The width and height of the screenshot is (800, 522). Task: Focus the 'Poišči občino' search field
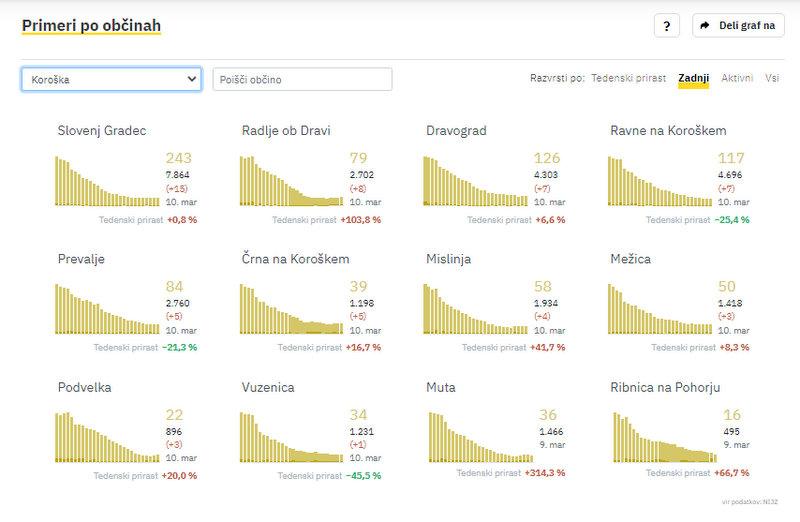302,79
